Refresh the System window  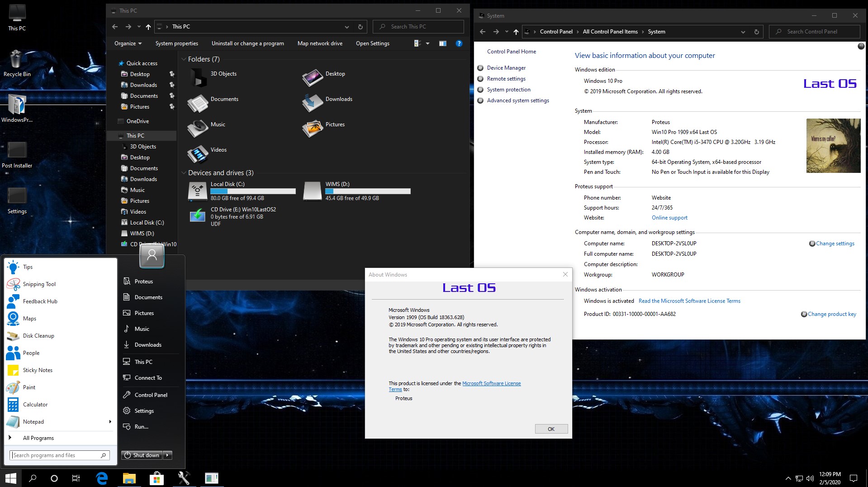coord(756,32)
